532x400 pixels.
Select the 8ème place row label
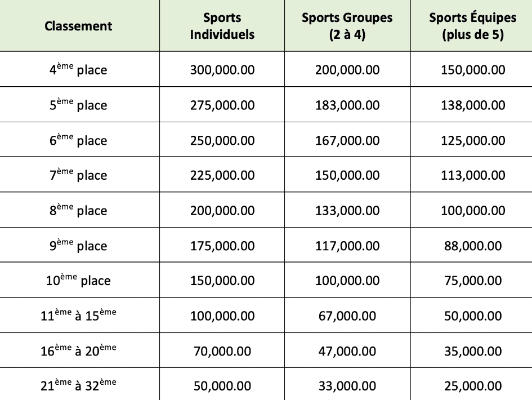coord(78,210)
